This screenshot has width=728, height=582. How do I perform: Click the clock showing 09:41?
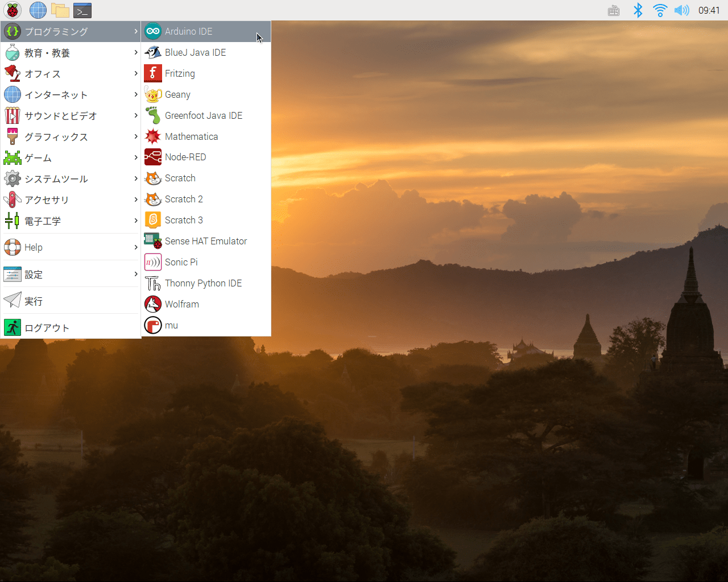pyautogui.click(x=709, y=10)
